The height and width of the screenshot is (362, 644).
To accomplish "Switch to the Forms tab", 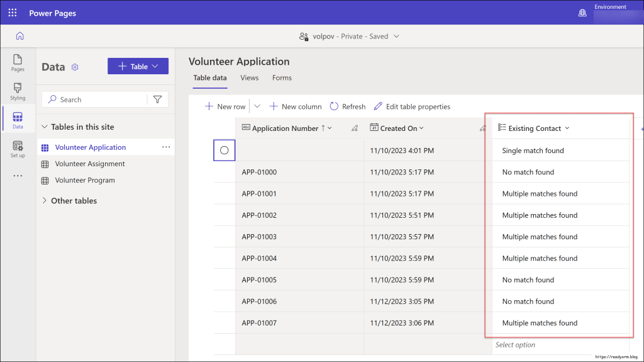I will pos(282,78).
